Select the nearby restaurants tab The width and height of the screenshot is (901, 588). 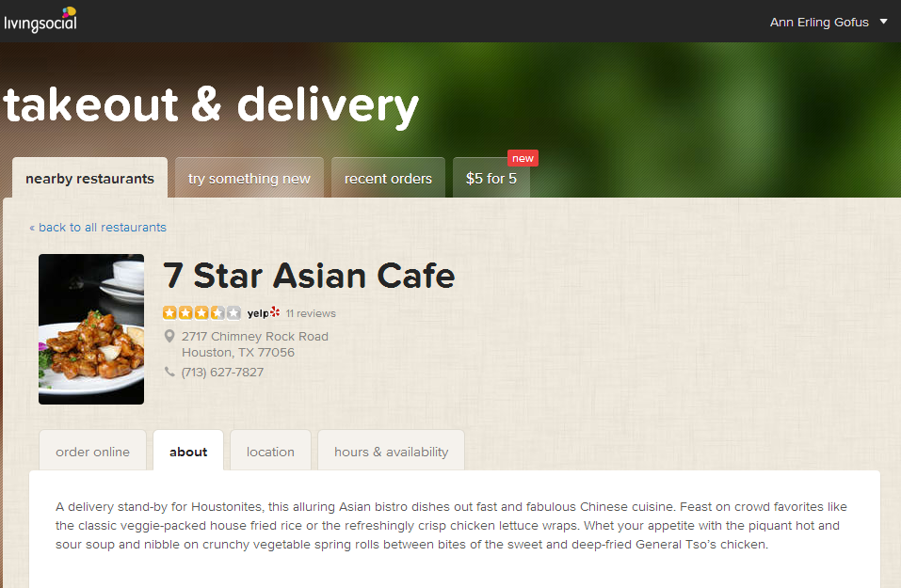click(x=89, y=178)
